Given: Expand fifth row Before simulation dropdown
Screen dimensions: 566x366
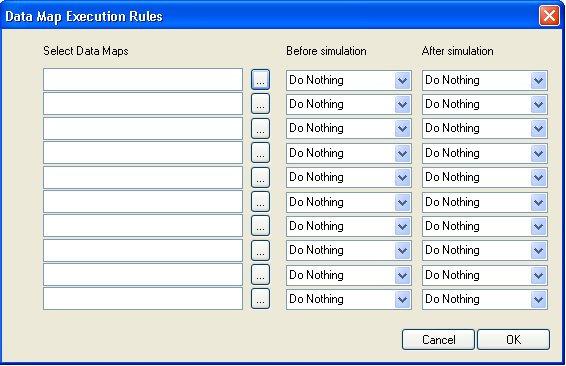Looking at the screenshot, I should pyautogui.click(x=402, y=177).
